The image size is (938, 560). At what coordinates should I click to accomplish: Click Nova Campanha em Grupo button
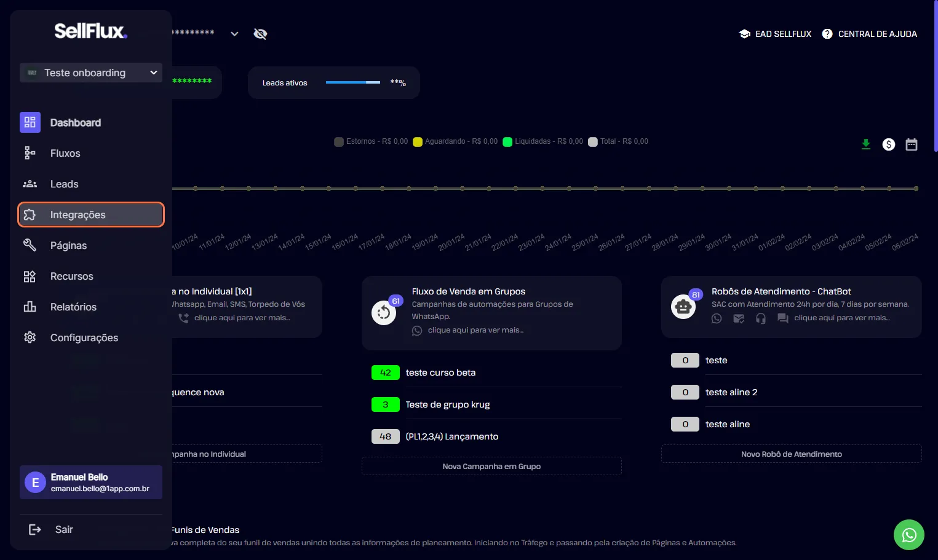coord(491,466)
